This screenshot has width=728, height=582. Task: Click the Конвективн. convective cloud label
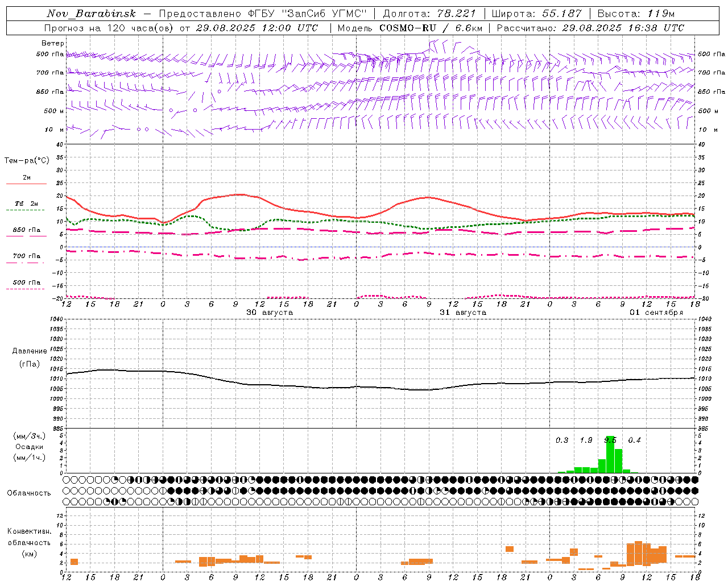click(x=29, y=531)
